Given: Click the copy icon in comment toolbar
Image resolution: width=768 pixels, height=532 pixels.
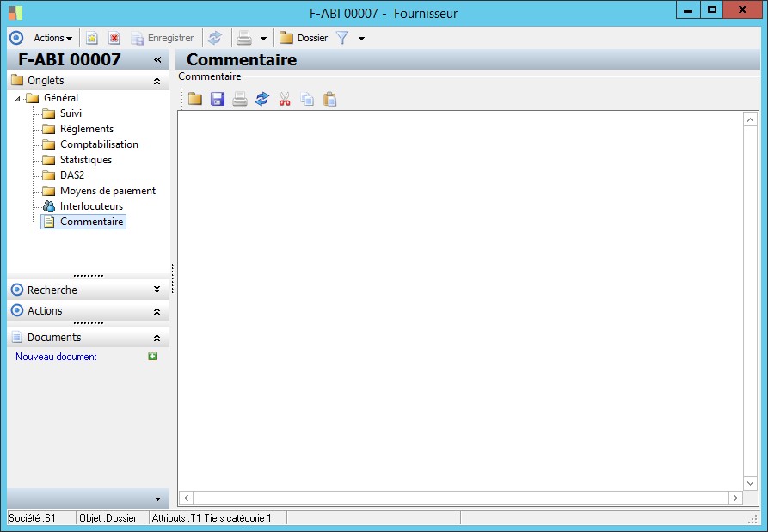Looking at the screenshot, I should 307,100.
